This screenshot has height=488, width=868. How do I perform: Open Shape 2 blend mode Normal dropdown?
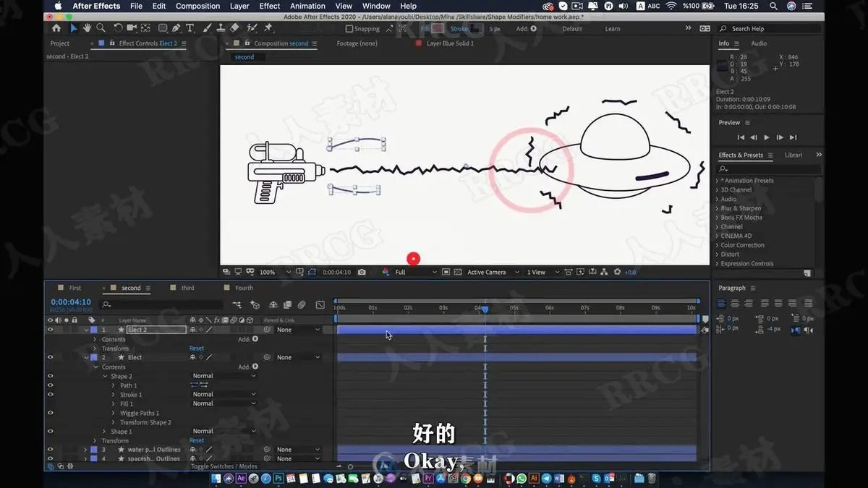tap(224, 376)
